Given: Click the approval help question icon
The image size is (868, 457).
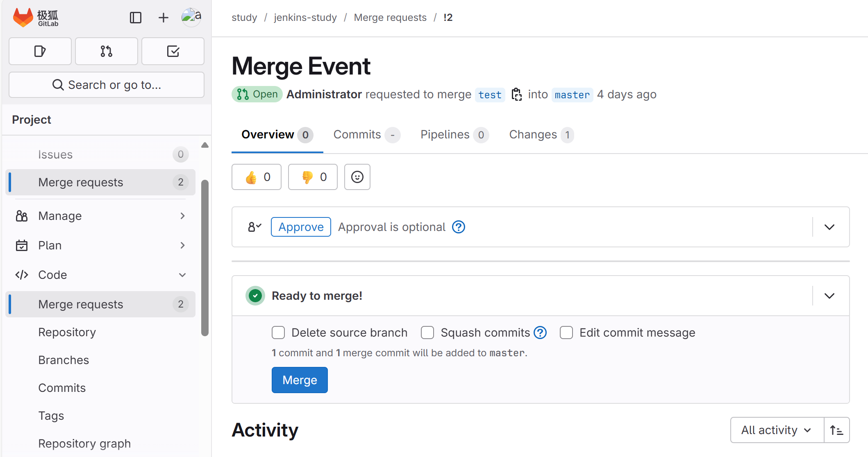Looking at the screenshot, I should [458, 227].
